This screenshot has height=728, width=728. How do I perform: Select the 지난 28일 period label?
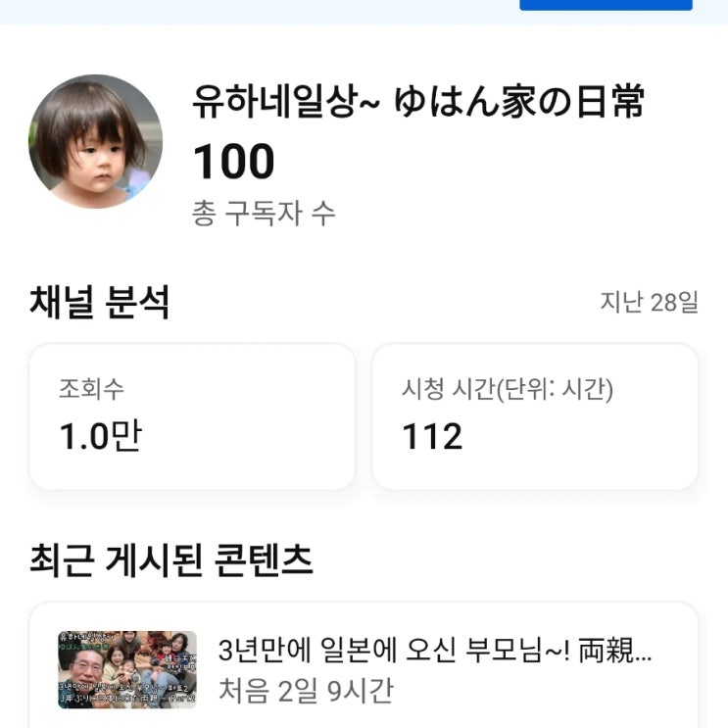[649, 302]
